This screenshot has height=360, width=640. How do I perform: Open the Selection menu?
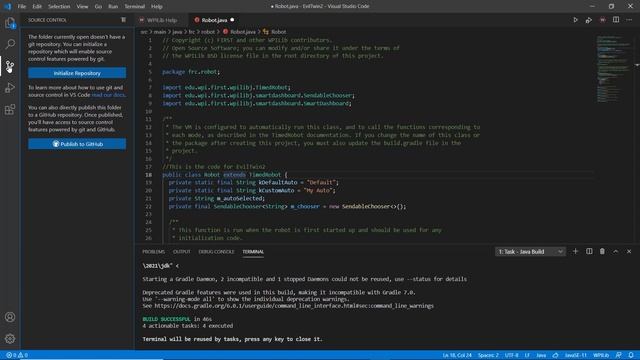59,7
